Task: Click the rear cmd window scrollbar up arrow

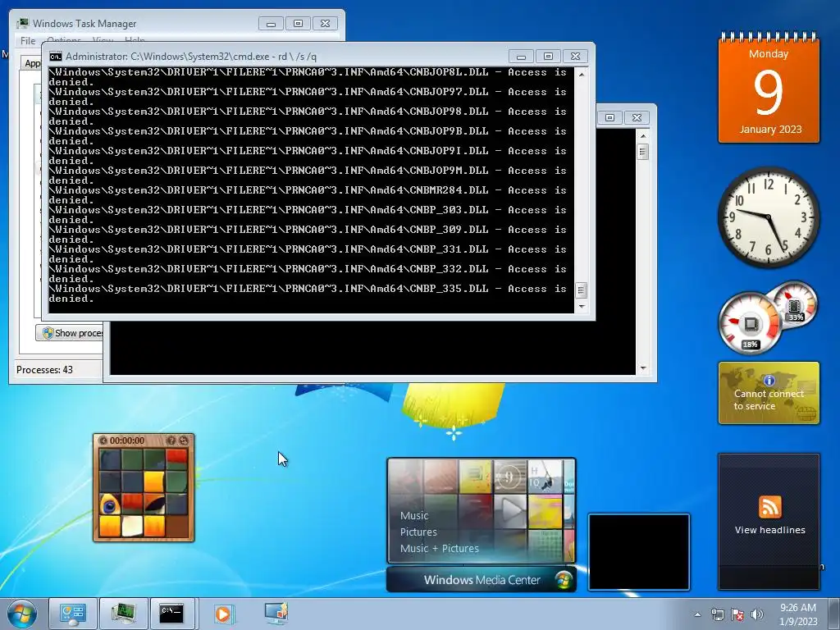Action: click(x=643, y=136)
